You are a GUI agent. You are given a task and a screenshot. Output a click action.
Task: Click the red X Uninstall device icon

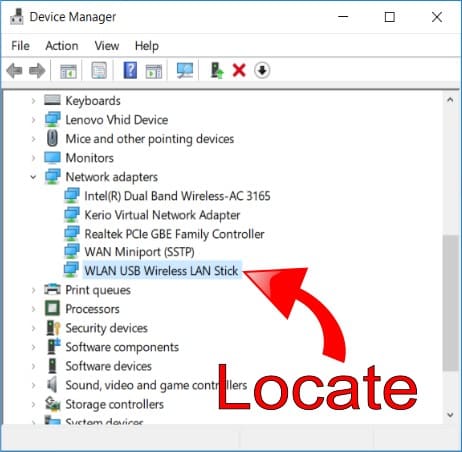coord(239,70)
